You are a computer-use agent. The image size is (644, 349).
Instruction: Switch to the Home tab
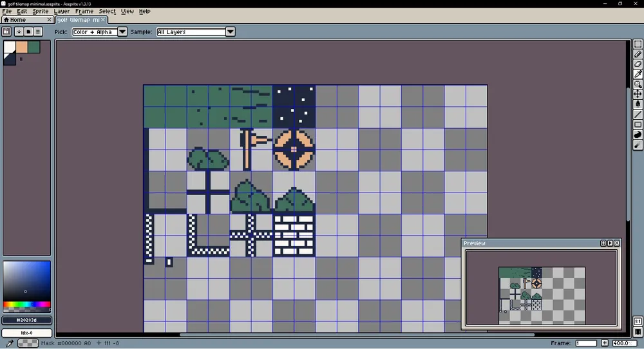[14, 20]
